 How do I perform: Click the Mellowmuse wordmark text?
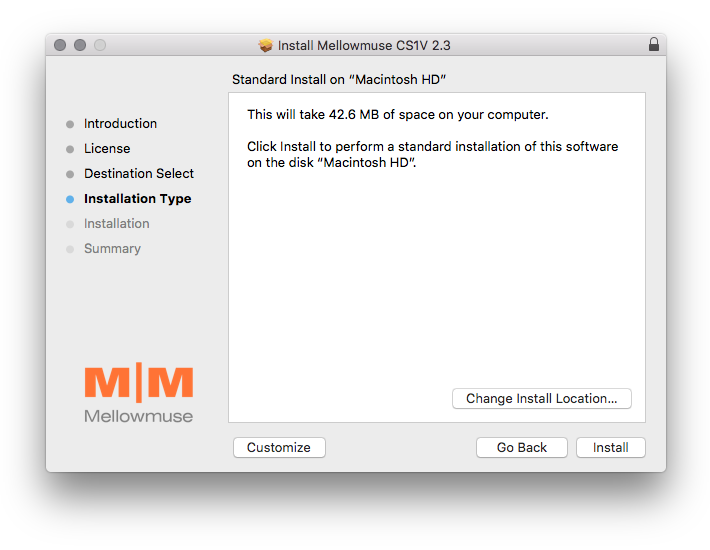[139, 416]
